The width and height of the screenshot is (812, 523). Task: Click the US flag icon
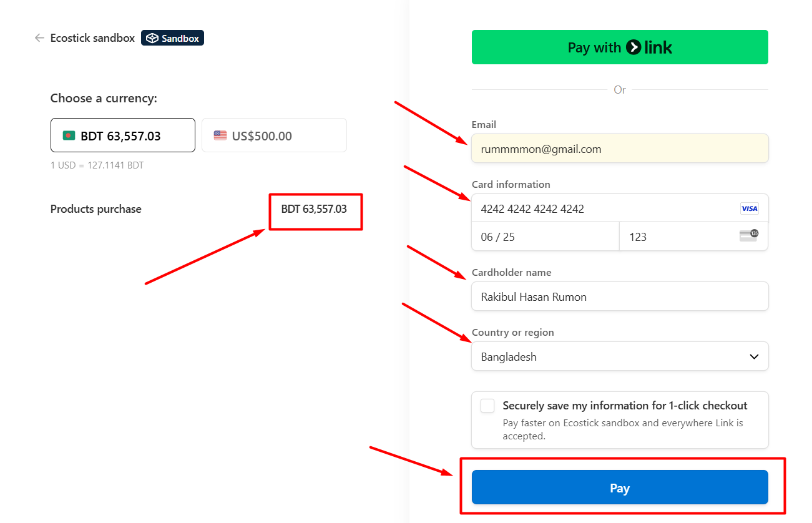pos(220,135)
